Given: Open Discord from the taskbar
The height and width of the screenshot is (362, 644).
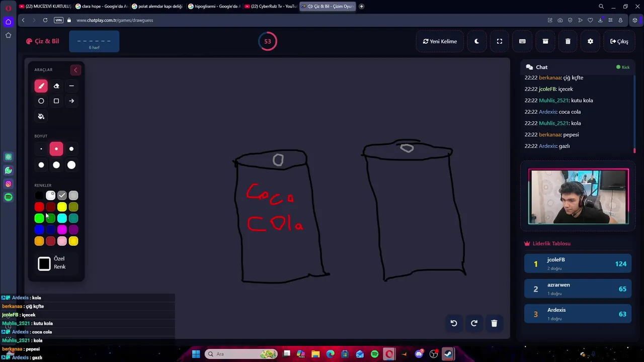Looking at the screenshot, I should pyautogui.click(x=419, y=354).
